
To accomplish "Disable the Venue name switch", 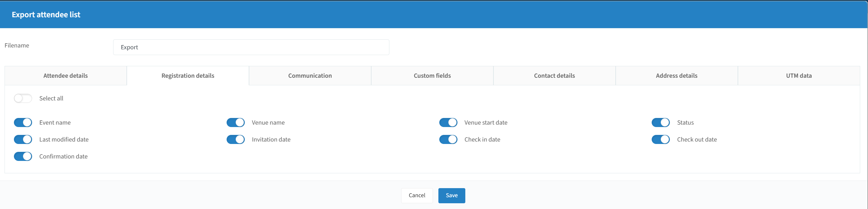I will pos(236,123).
